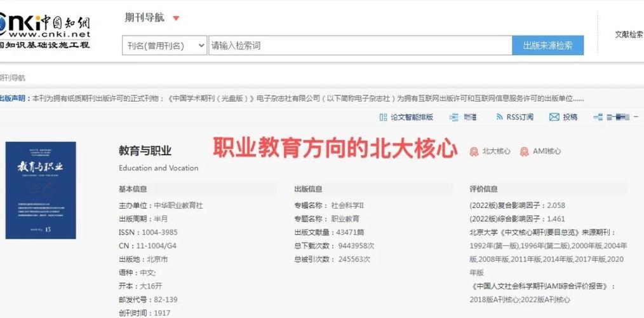Expand the 期刊导航 red triangle dropdown

[176, 18]
